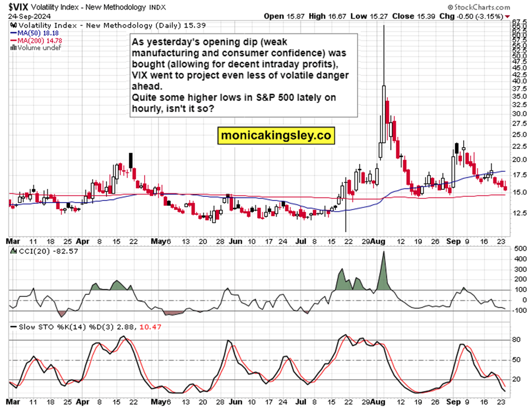
Task: Click the CCI(20) -82.57 indicator label
Action: tap(49, 251)
